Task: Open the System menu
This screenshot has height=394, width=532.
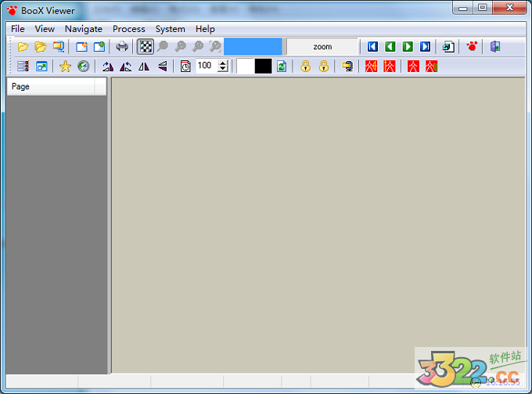Action: (x=170, y=29)
